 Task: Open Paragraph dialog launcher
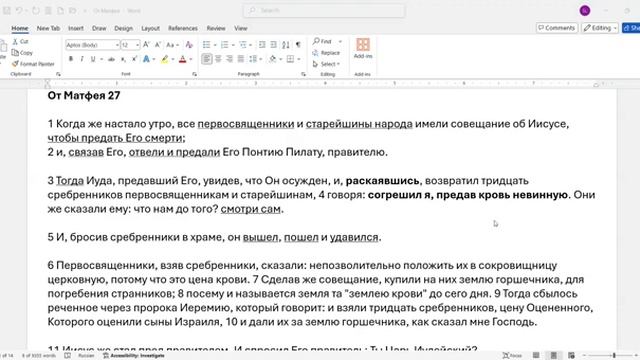click(x=303, y=74)
